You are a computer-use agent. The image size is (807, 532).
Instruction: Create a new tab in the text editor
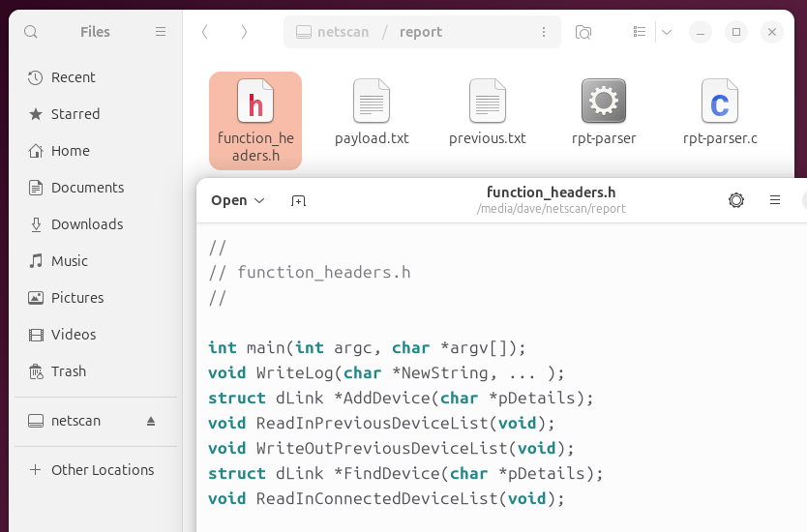[x=298, y=200]
